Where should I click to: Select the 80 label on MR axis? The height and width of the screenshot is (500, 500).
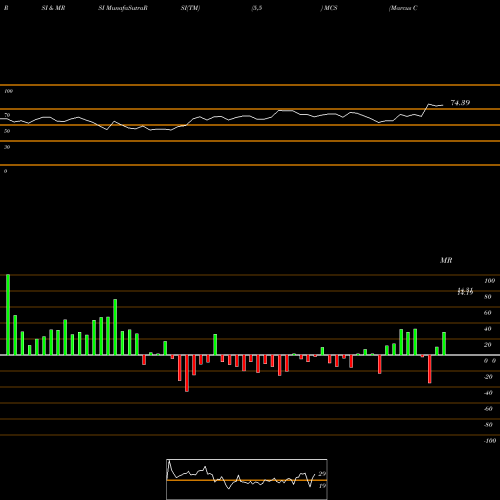(x=488, y=297)
